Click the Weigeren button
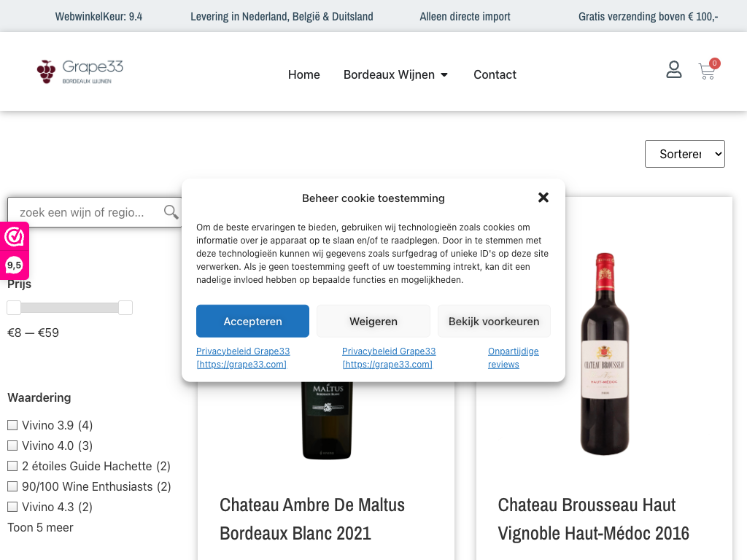Screen dimensions: 747x560 click(373, 322)
